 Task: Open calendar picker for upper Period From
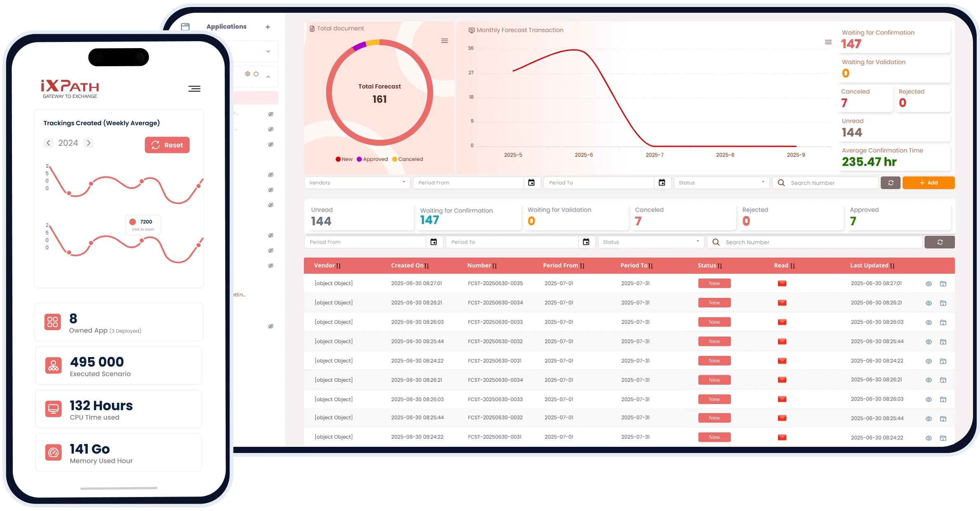531,183
